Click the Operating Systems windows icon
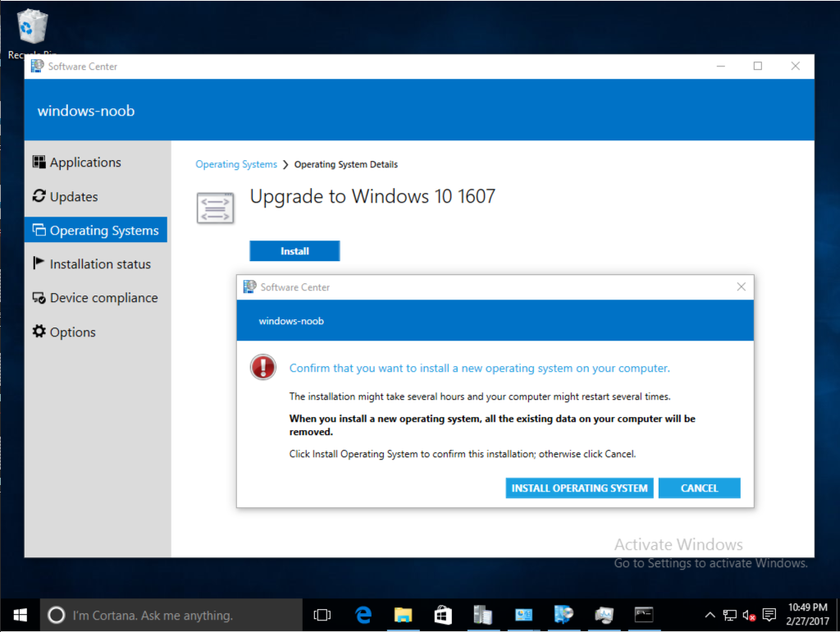This screenshot has width=840, height=632. [x=39, y=230]
